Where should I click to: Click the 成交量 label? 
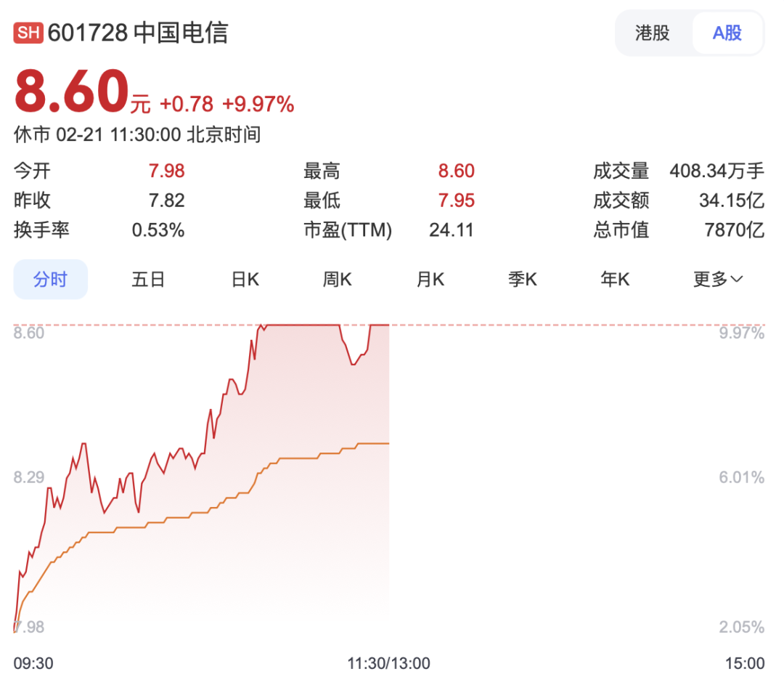[621, 171]
